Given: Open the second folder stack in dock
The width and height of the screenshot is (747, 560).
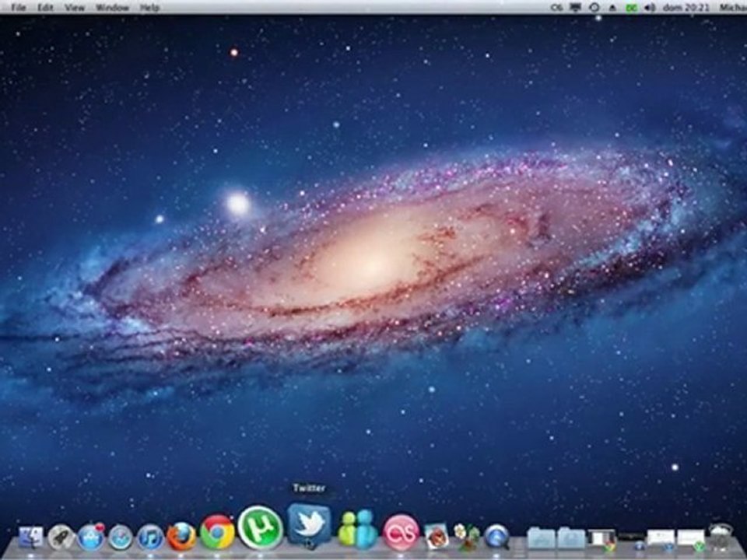Looking at the screenshot, I should 571,538.
